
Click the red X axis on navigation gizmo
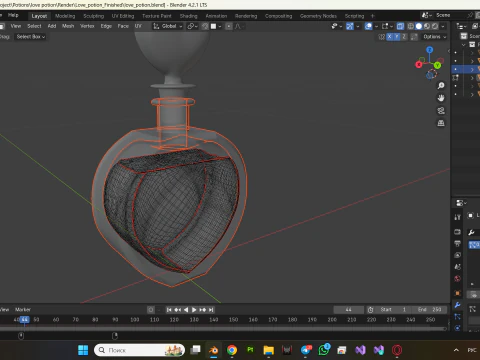[419, 64]
